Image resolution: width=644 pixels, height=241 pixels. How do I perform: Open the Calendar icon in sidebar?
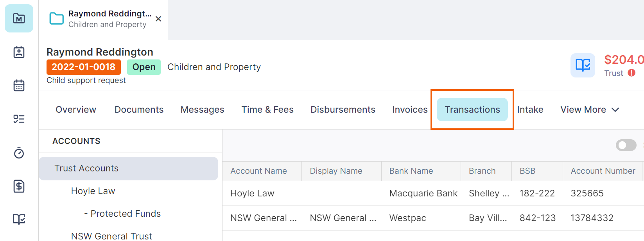19,85
